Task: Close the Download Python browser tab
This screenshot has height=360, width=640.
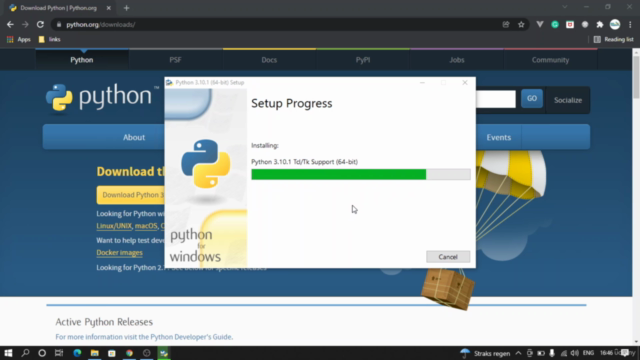Action: [109, 8]
